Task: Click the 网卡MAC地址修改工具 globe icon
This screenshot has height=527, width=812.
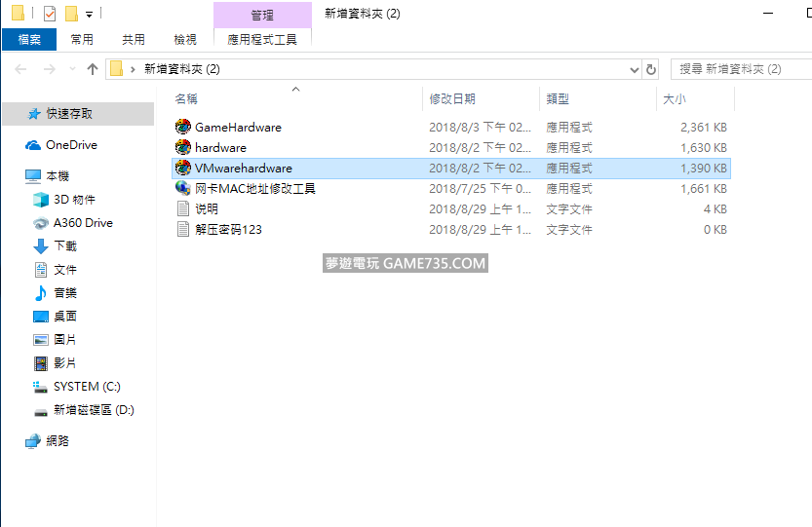Action: click(183, 188)
